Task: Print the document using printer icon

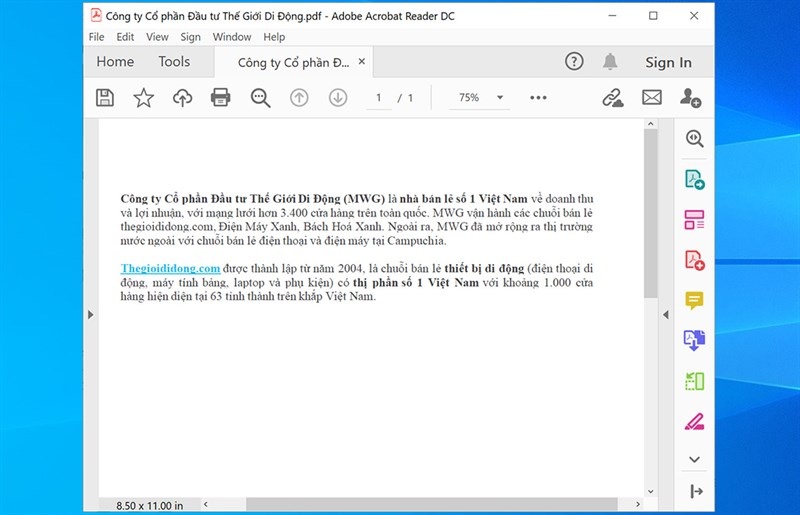Action: click(220, 97)
